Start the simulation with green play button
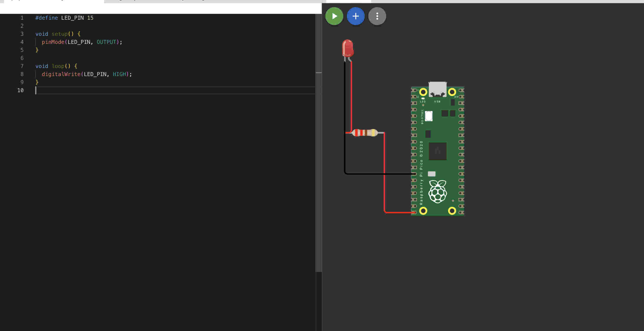The width and height of the screenshot is (644, 331). click(x=334, y=16)
